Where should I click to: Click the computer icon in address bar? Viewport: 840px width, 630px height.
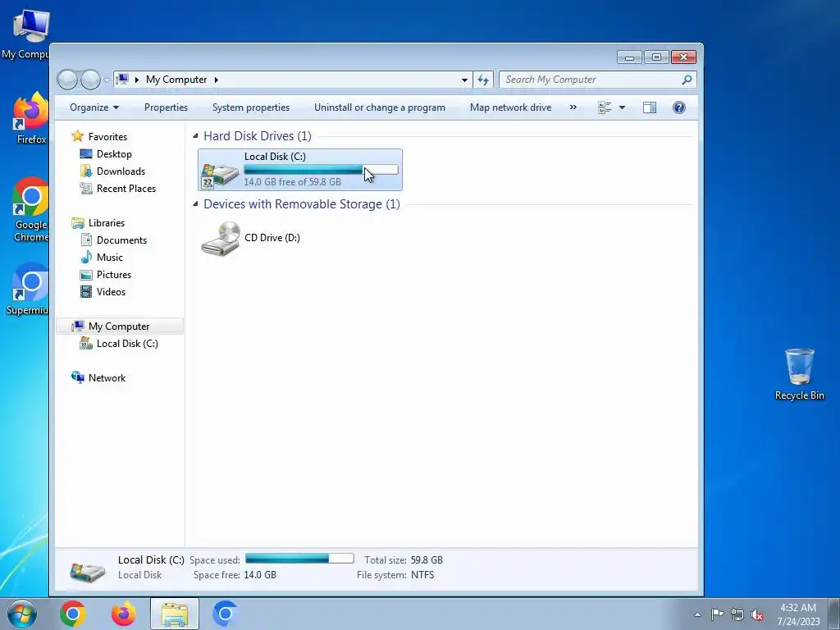(x=123, y=80)
